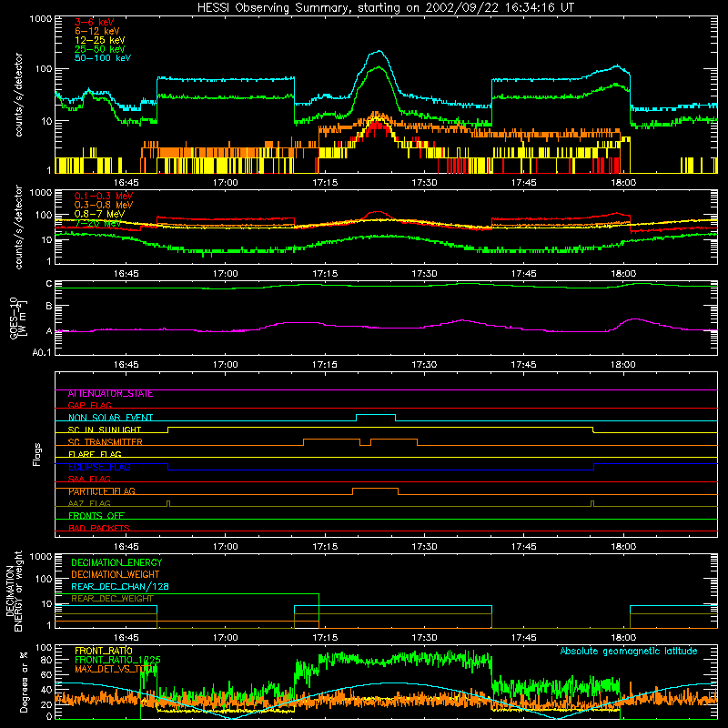Click the AAZ_FLAG label

[89, 503]
